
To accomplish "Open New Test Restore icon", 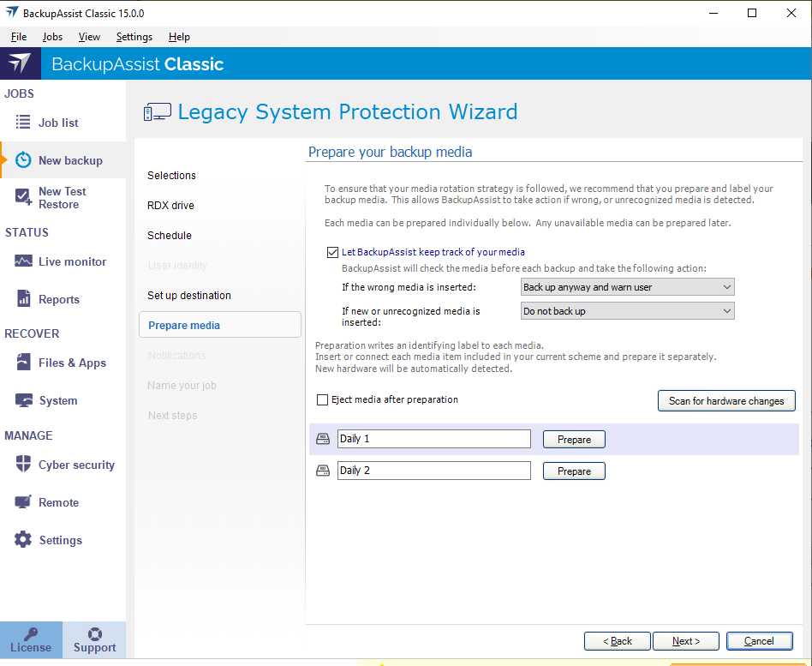I will (x=23, y=198).
